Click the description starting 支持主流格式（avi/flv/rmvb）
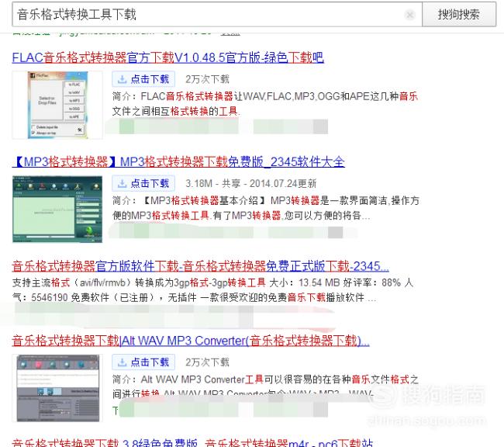The height and width of the screenshot is (447, 504). [212, 290]
